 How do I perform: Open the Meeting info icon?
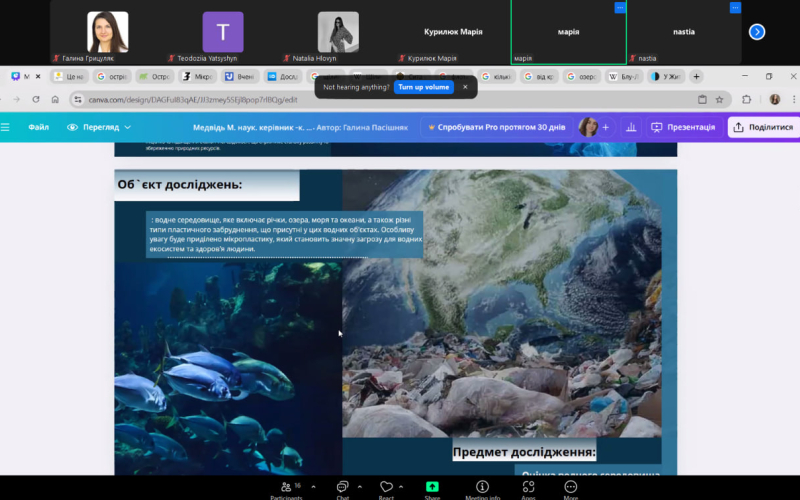click(482, 487)
